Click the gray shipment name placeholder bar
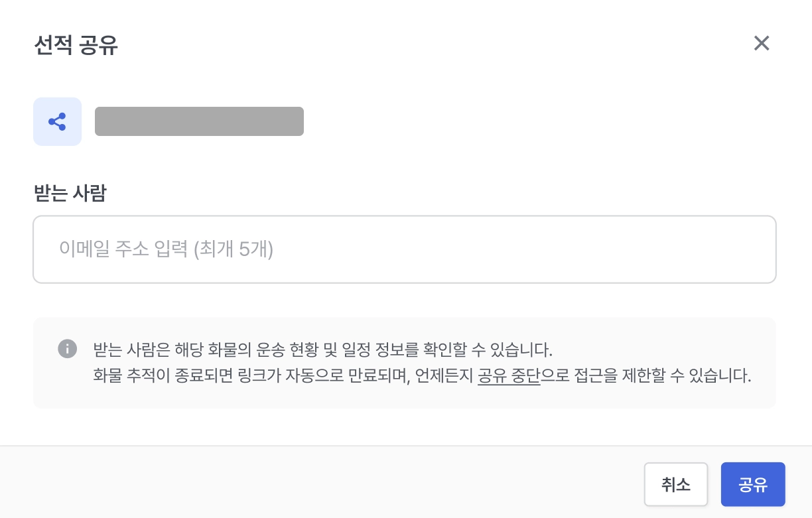812x518 pixels. tap(199, 121)
